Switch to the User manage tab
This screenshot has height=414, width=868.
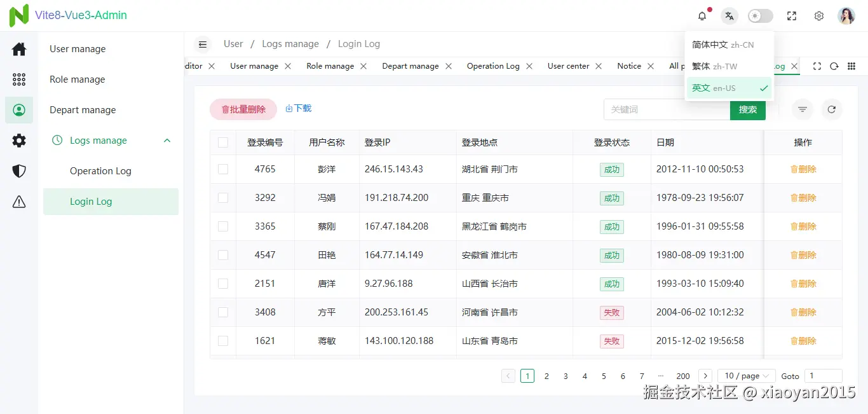(254, 66)
